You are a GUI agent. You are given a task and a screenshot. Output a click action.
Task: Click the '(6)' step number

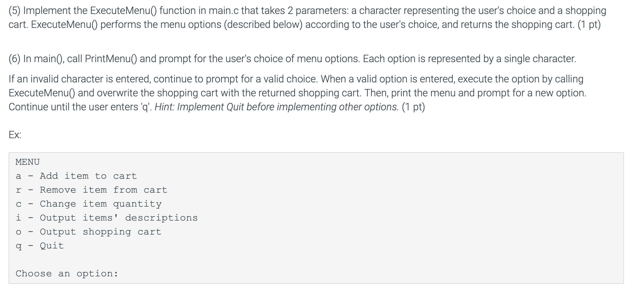tap(15, 59)
